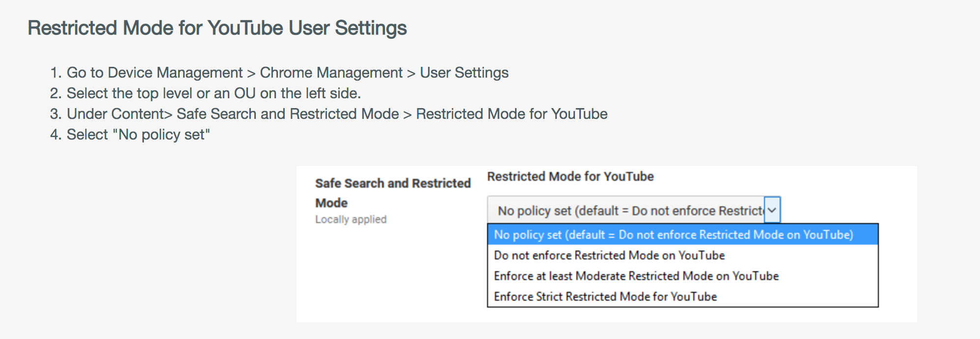This screenshot has height=339, width=980.
Task: Choose 'Do not enforce Restricted Mode on YouTube'
Action: pos(682,255)
